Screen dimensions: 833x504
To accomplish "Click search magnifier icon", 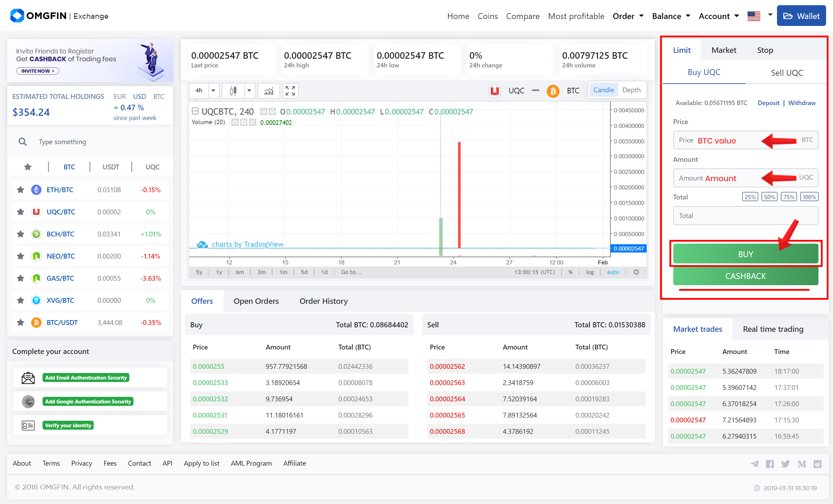I will pos(22,142).
